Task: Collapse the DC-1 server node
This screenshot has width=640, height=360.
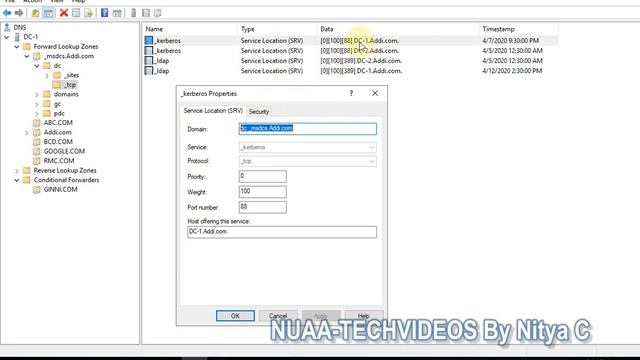Action: coord(7,37)
